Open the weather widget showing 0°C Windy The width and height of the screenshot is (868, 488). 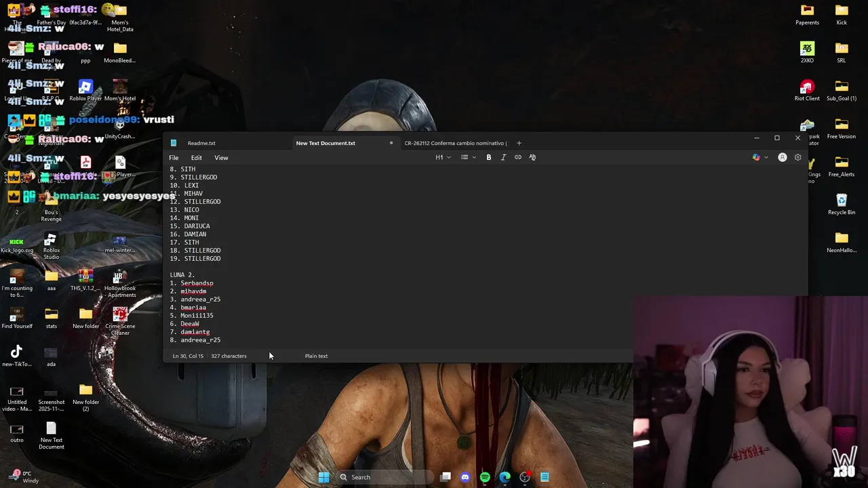pyautogui.click(x=24, y=477)
